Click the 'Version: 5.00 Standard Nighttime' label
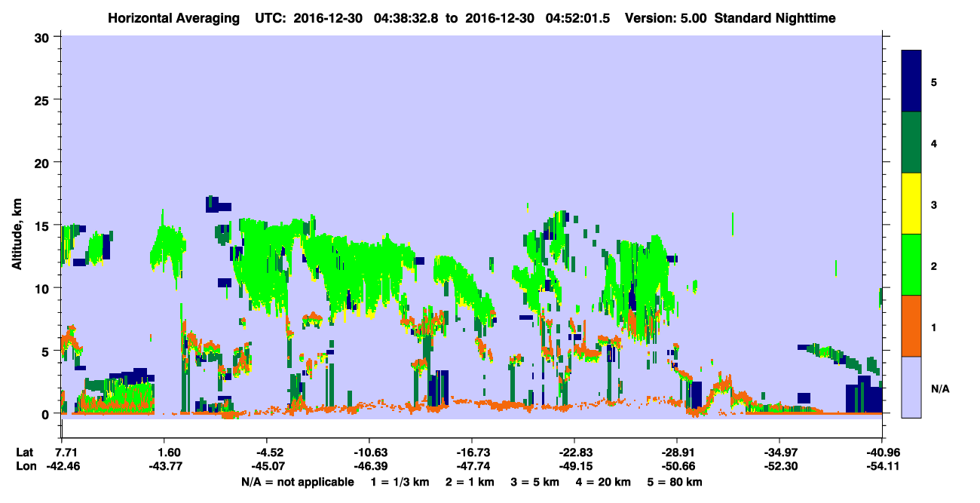The image size is (980, 503). click(x=730, y=18)
